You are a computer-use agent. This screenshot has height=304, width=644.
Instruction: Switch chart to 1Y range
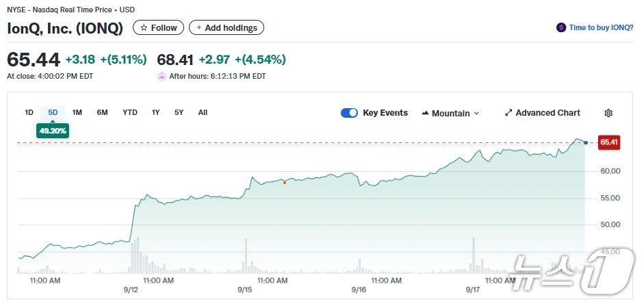click(x=156, y=112)
